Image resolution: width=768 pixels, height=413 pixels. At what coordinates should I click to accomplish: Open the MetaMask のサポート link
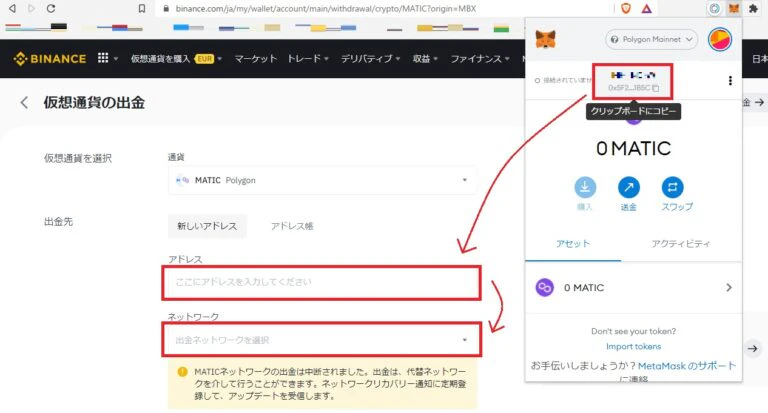(x=687, y=365)
